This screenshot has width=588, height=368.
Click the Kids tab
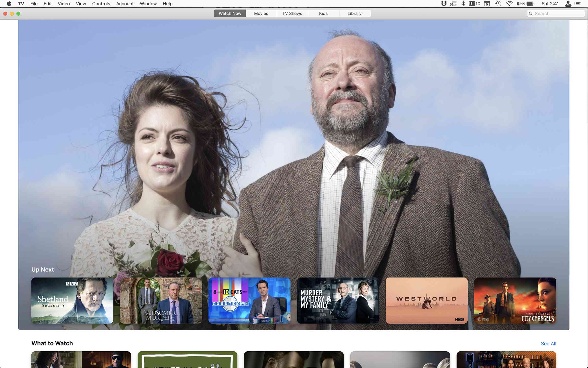323,13
